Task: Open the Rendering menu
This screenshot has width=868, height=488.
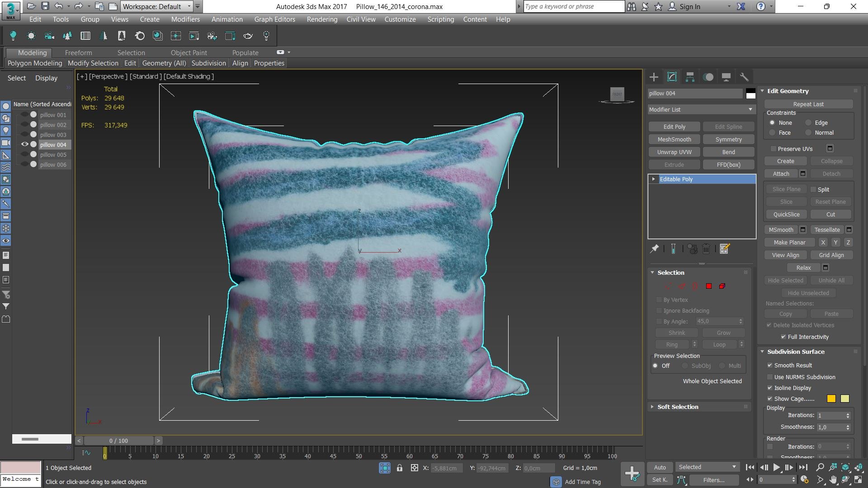Action: (x=322, y=19)
